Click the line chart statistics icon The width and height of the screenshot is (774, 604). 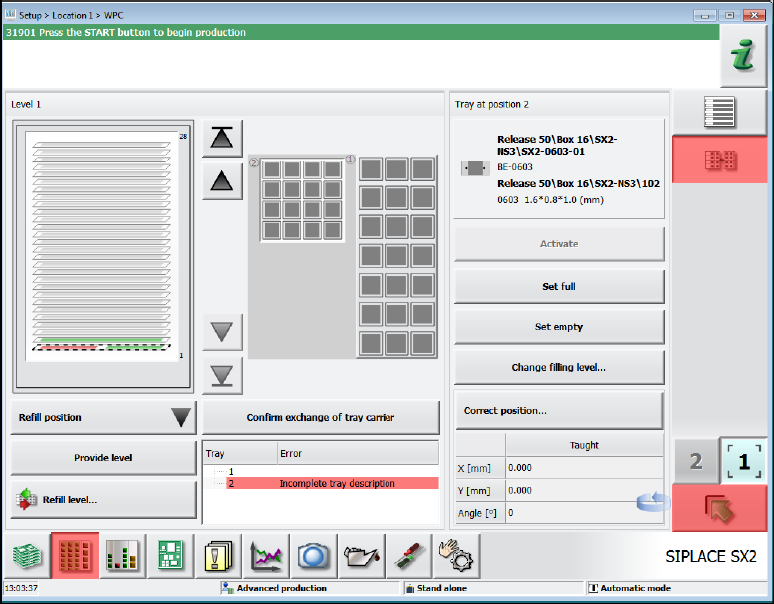point(267,555)
